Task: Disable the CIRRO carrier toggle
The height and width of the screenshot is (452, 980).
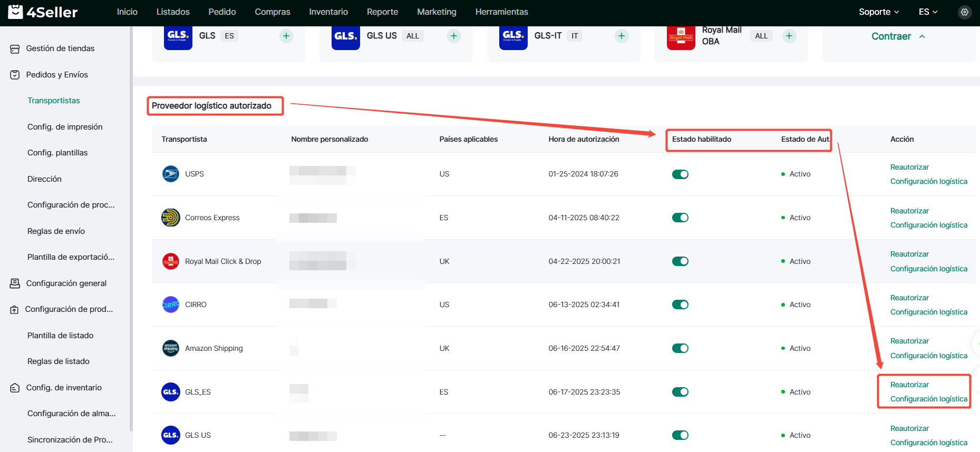Action: pos(680,304)
